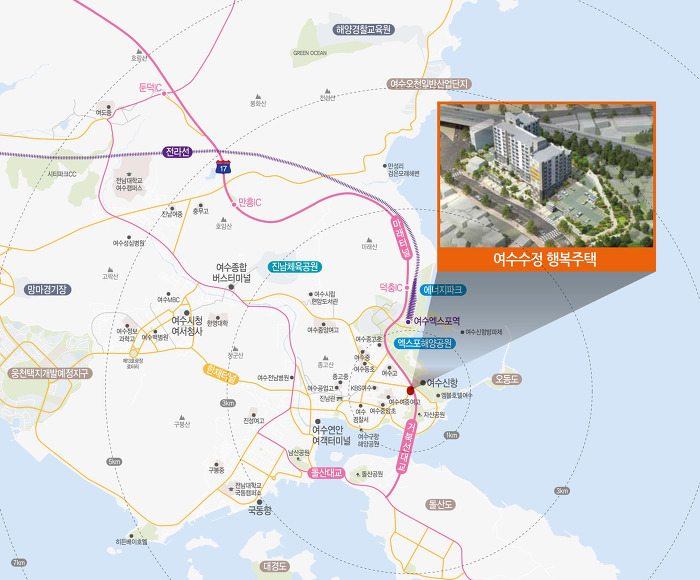The width and height of the screenshot is (700, 580).
Task: Click the 자산공원 park label
Action: click(434, 415)
